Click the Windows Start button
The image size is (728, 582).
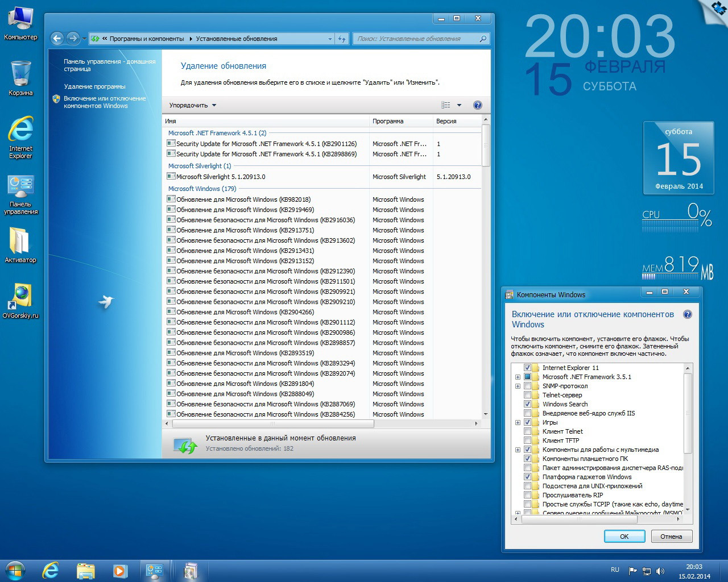[15, 570]
